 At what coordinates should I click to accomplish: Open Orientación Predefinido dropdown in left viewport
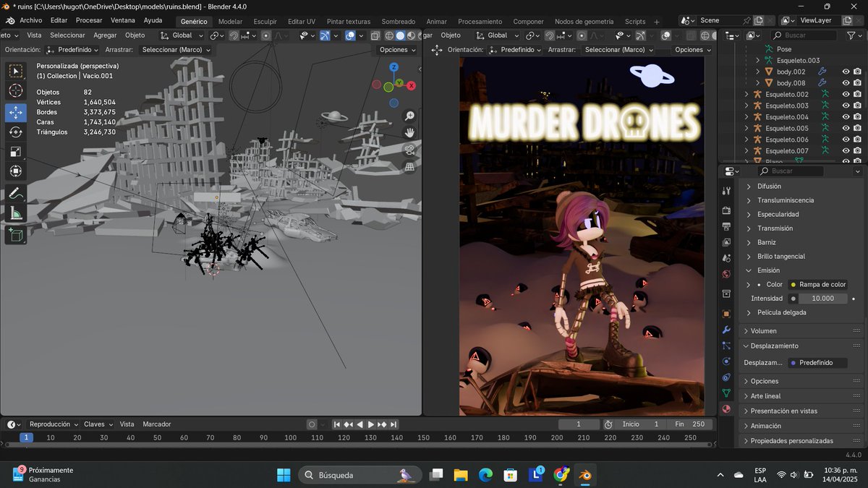tap(72, 50)
